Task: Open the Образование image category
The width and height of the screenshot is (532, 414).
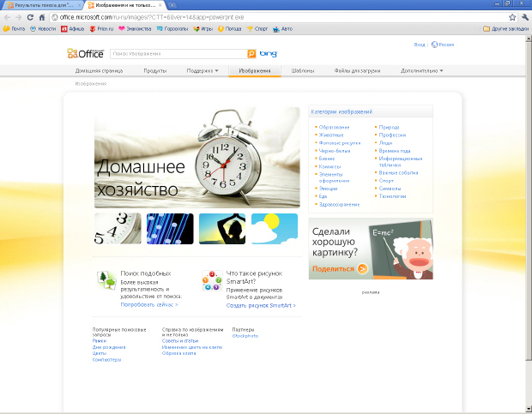Action: coord(334,127)
